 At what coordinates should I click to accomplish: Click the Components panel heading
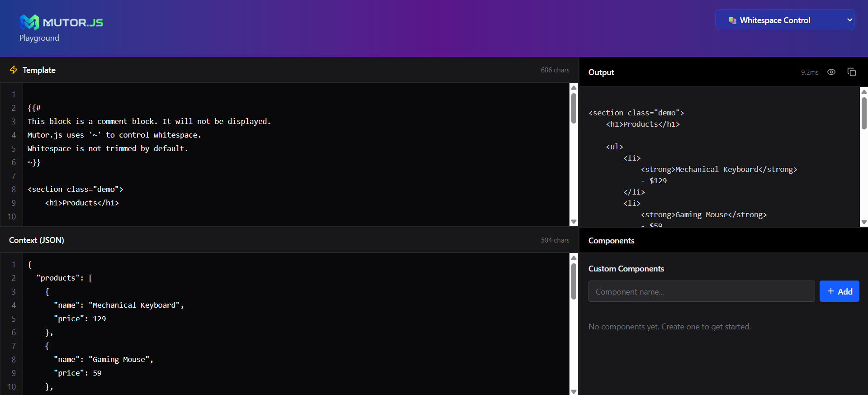pos(611,241)
